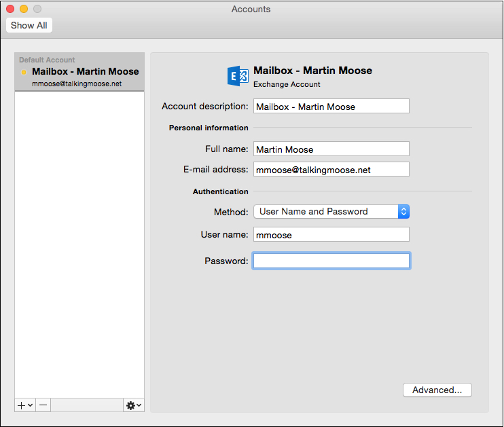This screenshot has height=427, width=504.
Task: Open the authentication Method dropdown
Action: pos(331,211)
